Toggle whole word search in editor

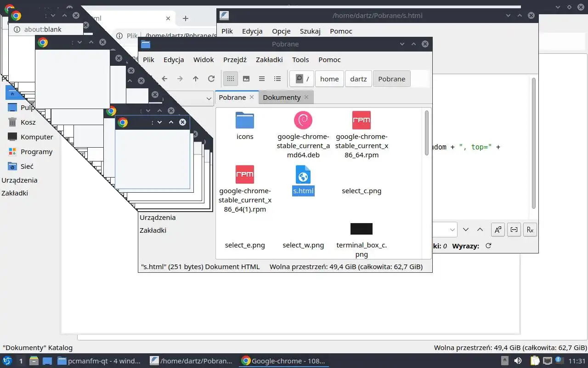pyautogui.click(x=514, y=230)
